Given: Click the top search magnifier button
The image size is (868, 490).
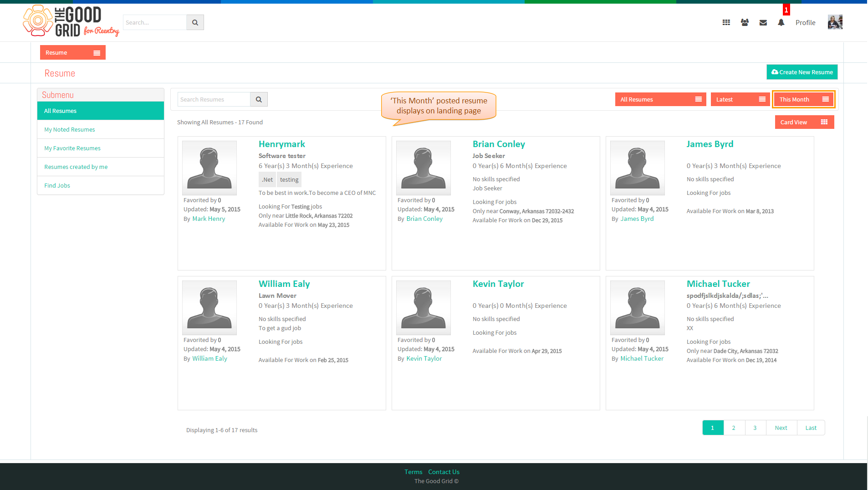Looking at the screenshot, I should (195, 22).
